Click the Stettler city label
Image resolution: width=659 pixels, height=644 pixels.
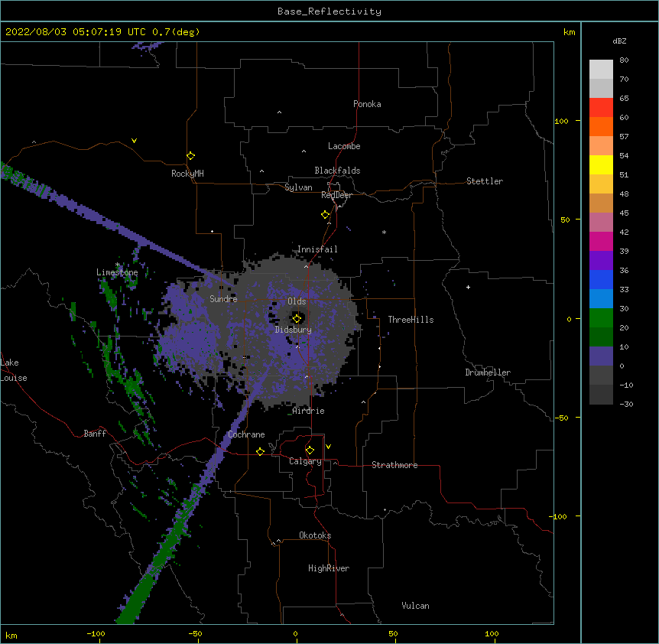tap(485, 181)
